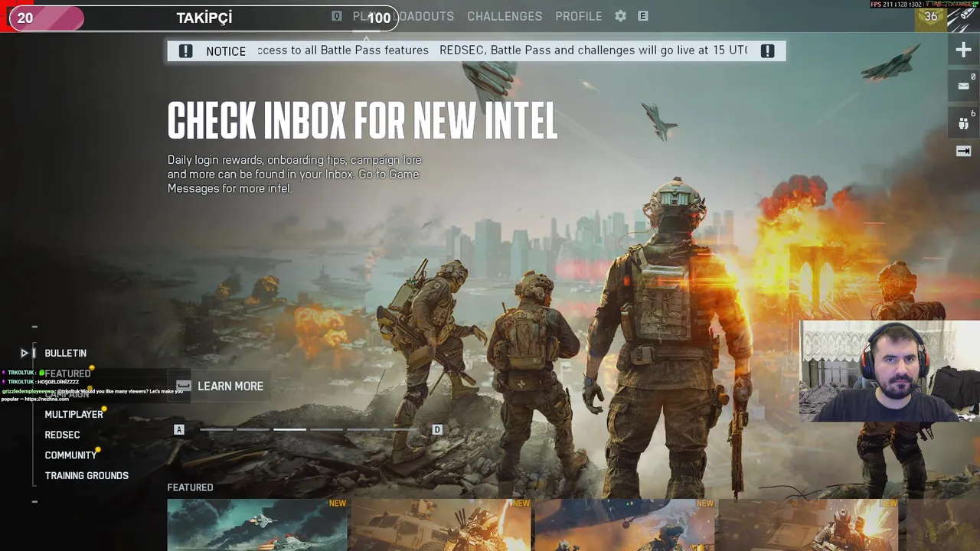Switch to the CHALLENGES tab
This screenshot has width=980, height=551.
point(505,16)
